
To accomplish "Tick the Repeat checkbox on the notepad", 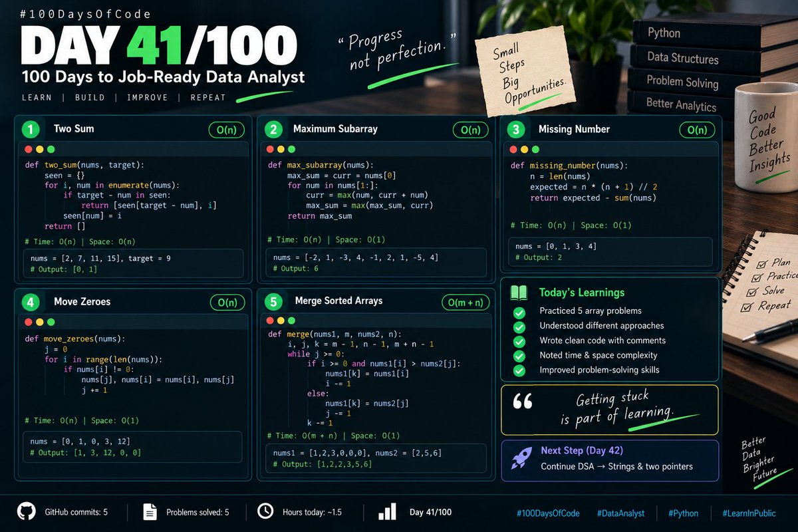I will [746, 307].
